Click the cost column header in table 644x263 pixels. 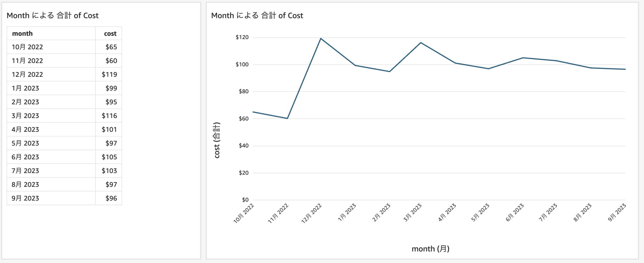(x=110, y=34)
